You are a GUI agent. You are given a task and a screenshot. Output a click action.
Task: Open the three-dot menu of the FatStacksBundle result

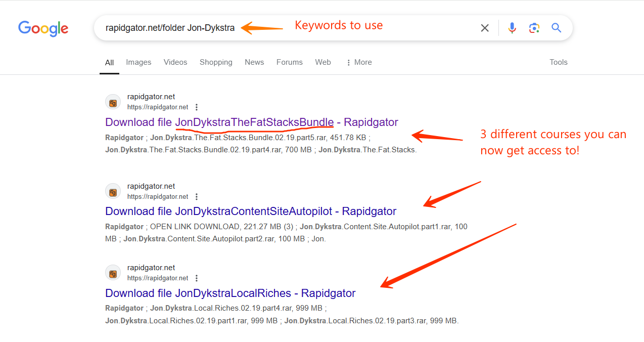[x=197, y=107]
